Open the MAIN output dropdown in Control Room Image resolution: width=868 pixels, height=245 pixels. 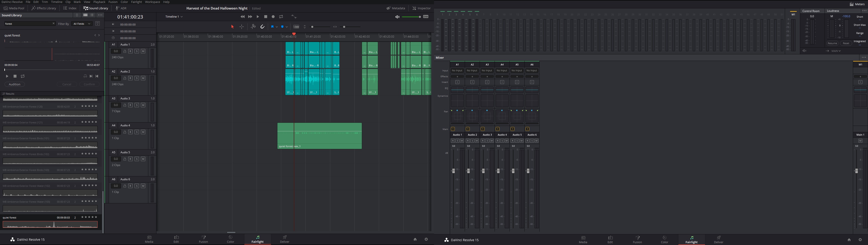(x=836, y=51)
